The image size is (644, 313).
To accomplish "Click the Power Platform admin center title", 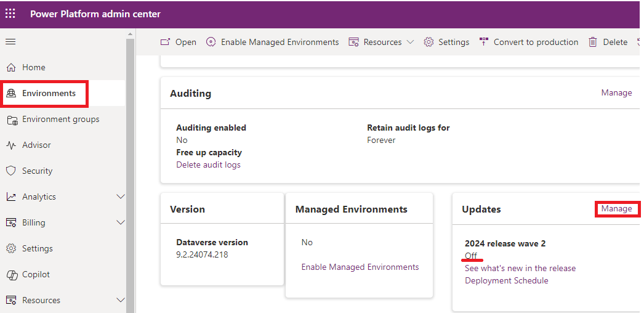I will pyautogui.click(x=95, y=14).
